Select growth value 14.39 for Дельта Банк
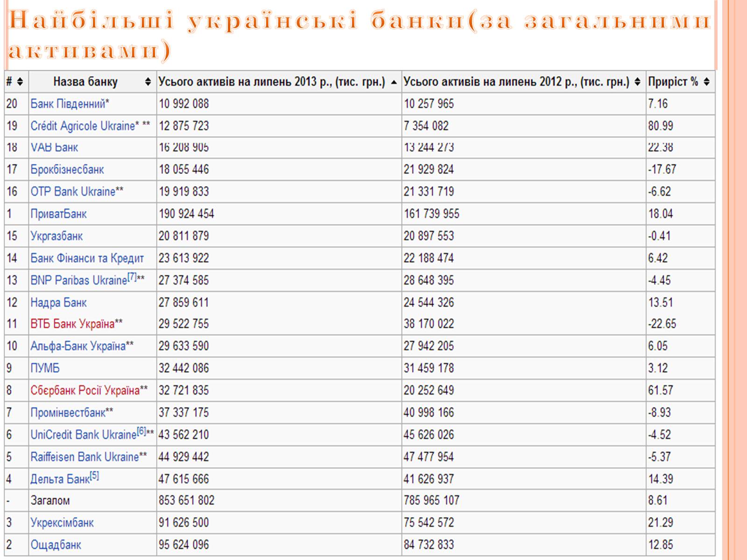This screenshot has width=747, height=560. pos(661,479)
